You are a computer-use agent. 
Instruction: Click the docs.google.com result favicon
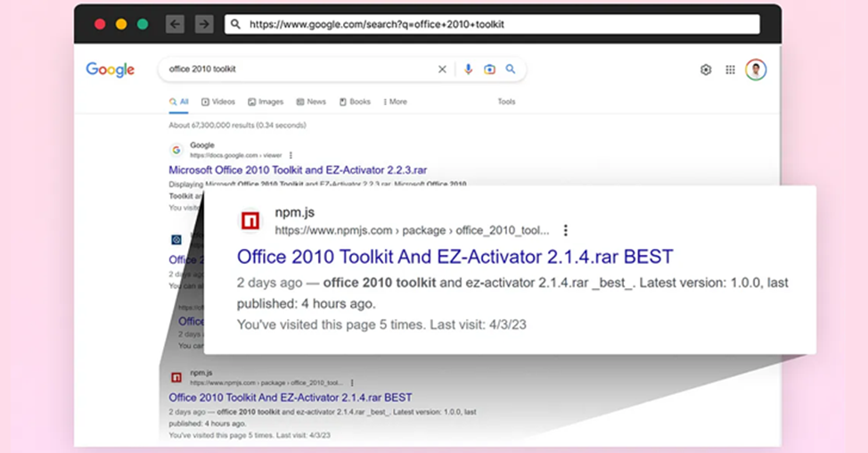(x=176, y=150)
